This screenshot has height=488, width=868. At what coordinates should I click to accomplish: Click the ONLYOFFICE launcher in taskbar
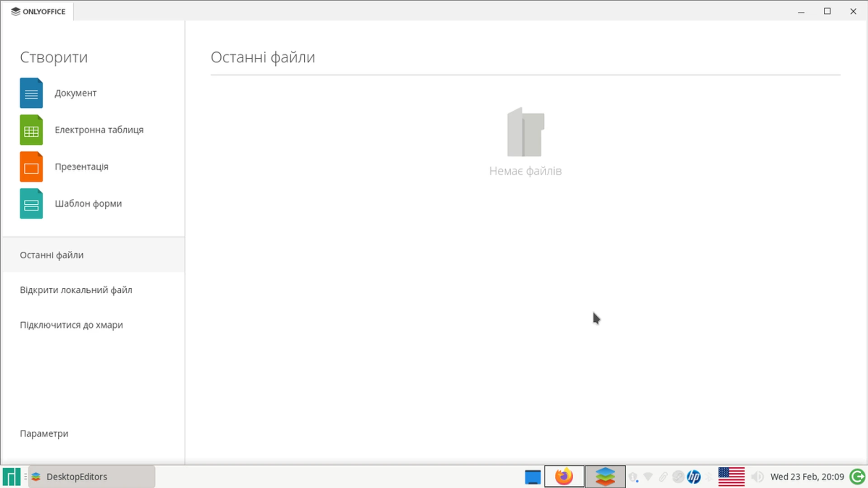[605, 477]
